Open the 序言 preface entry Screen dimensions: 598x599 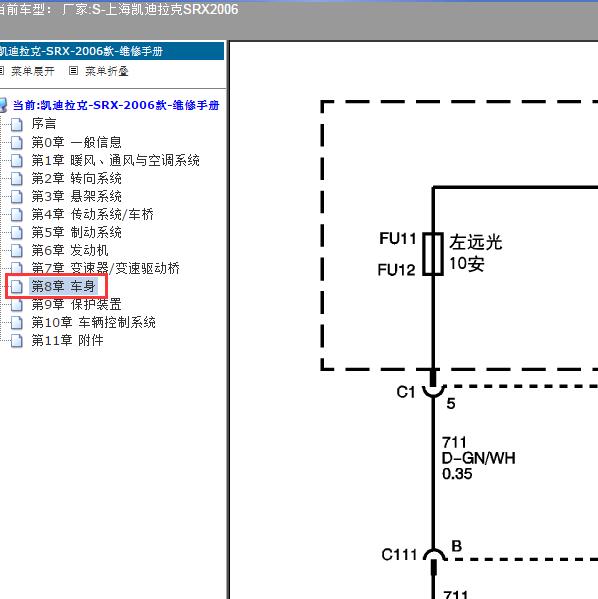coord(44,123)
